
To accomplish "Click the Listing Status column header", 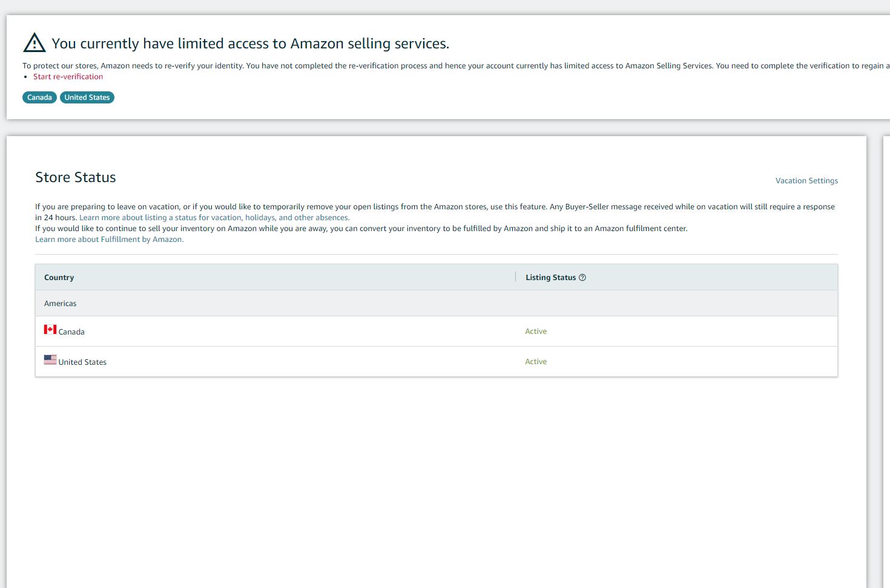I will coord(550,278).
